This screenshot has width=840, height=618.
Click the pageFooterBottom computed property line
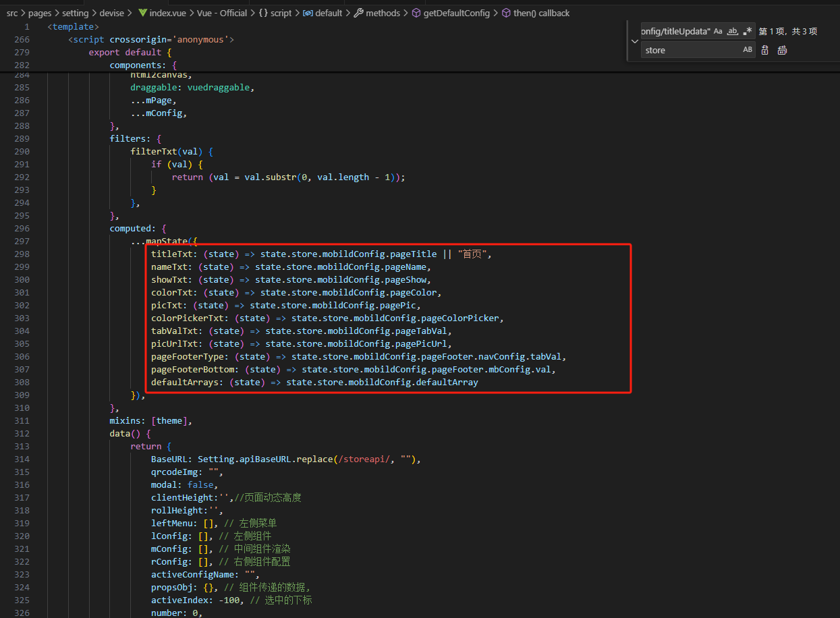354,369
